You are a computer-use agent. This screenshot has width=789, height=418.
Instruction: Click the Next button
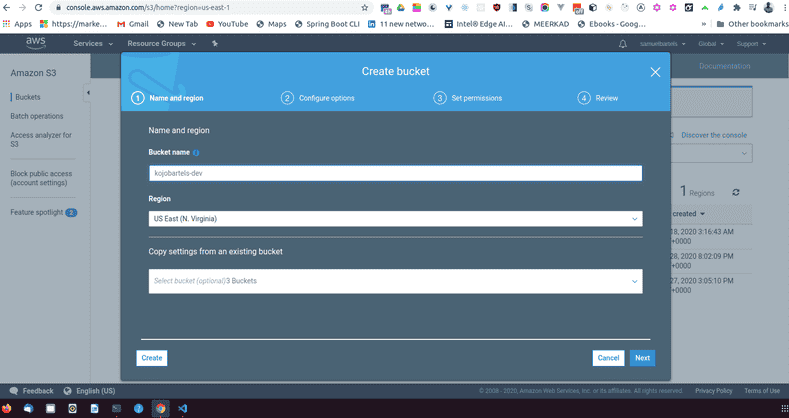643,358
